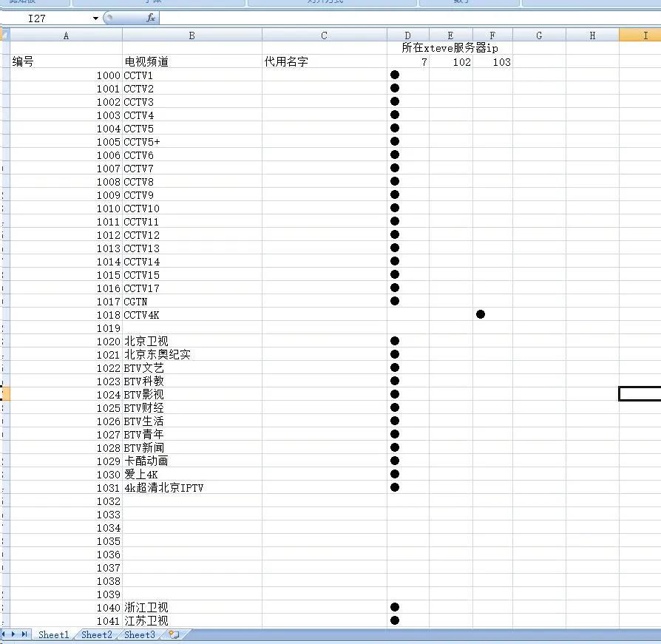Viewport: 661px width, 644px height.
Task: Click the dot next to 浙江卫视
Action: pos(395,607)
